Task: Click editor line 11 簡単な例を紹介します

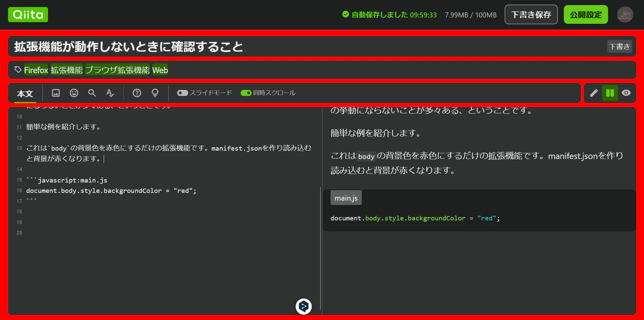Action: click(x=63, y=127)
